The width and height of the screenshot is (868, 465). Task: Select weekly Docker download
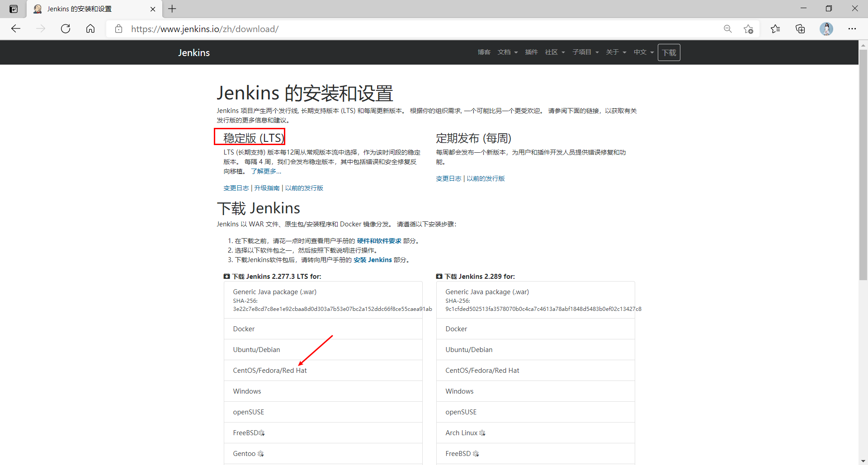point(536,329)
